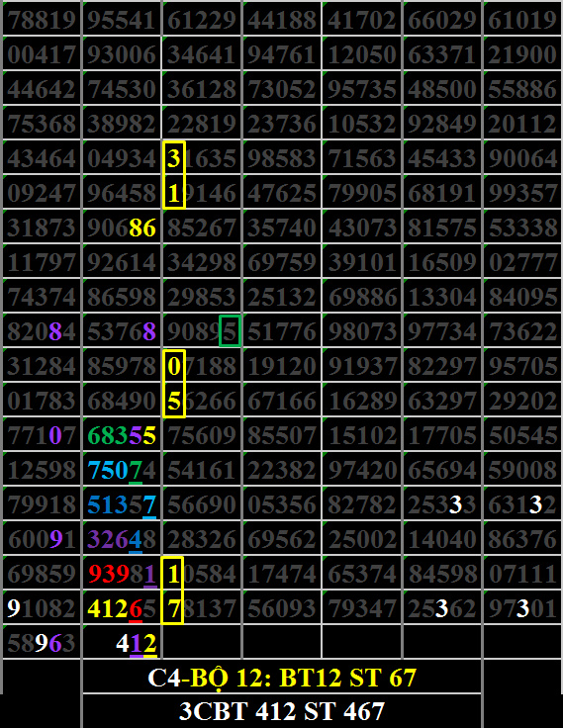Select cell showing 73622

coord(522,331)
